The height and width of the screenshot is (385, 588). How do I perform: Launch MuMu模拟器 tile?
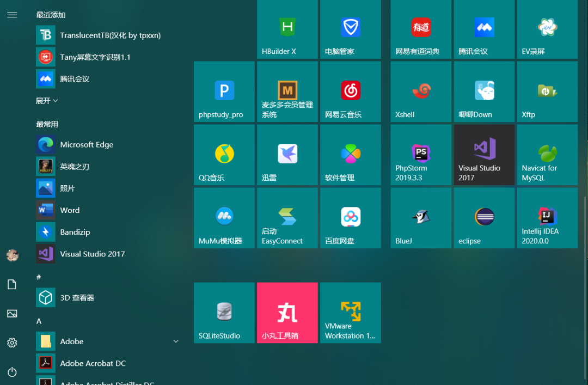coord(224,218)
